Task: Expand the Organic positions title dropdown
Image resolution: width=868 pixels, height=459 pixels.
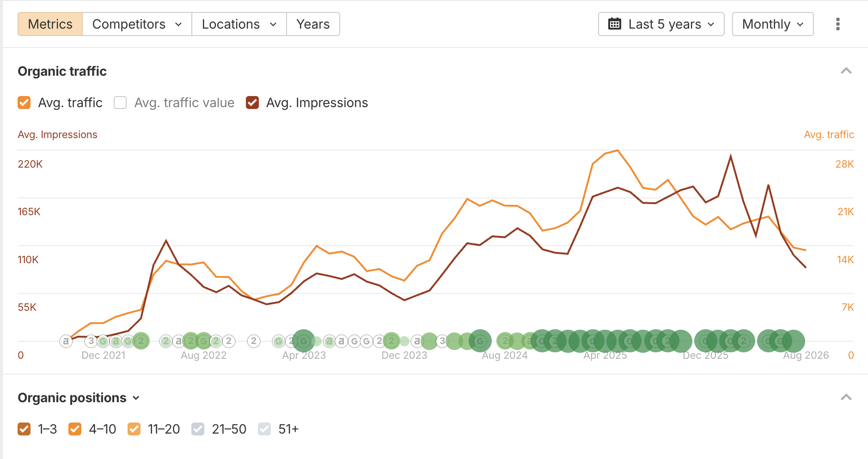Action: click(79, 398)
